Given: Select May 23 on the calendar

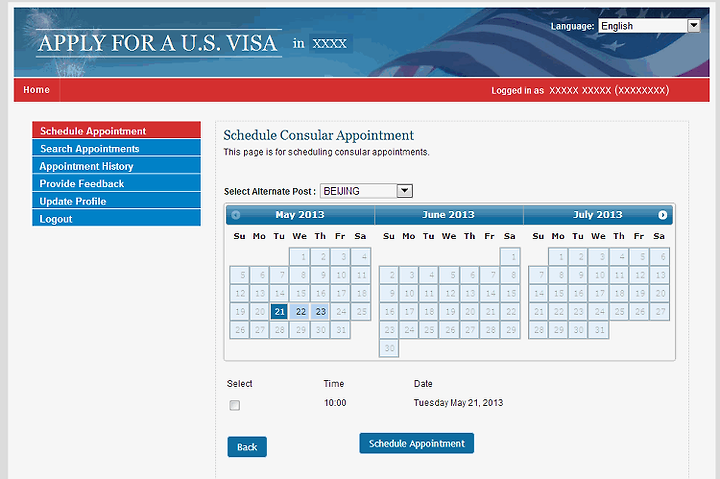Looking at the screenshot, I should 321,312.
